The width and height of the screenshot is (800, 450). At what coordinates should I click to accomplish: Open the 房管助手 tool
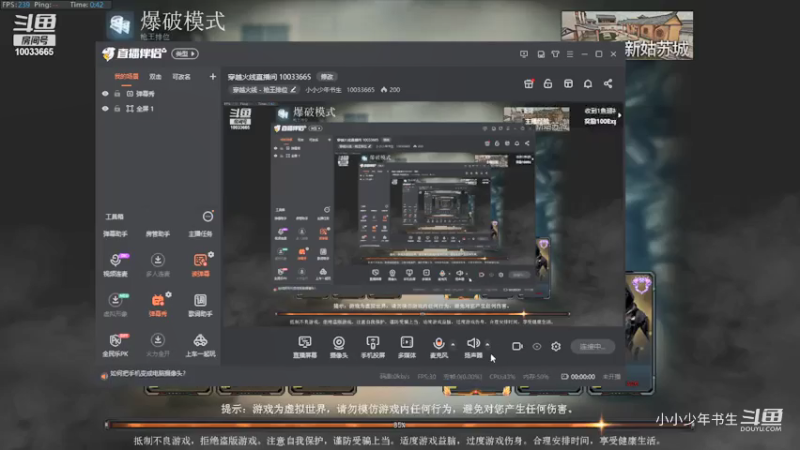[158, 234]
